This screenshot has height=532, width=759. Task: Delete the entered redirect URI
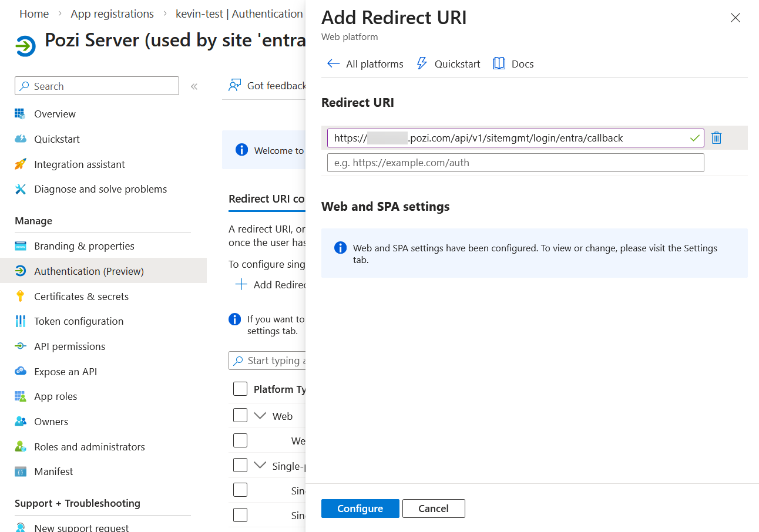pos(716,137)
